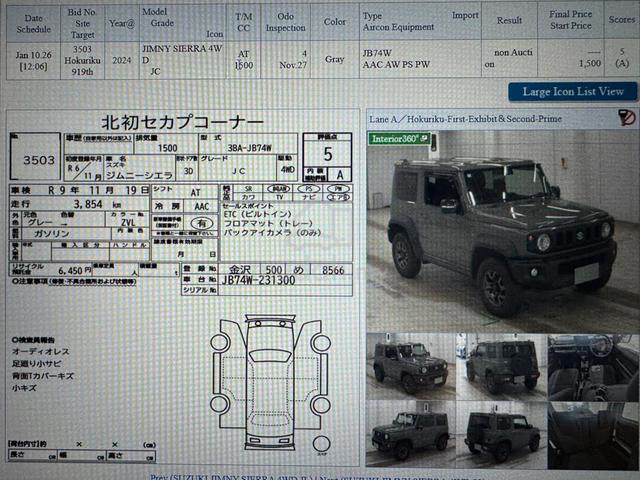Viewport: 640px width, 480px height.
Task: Select thumbnail of Jimny front facing left
Action: click(x=411, y=433)
